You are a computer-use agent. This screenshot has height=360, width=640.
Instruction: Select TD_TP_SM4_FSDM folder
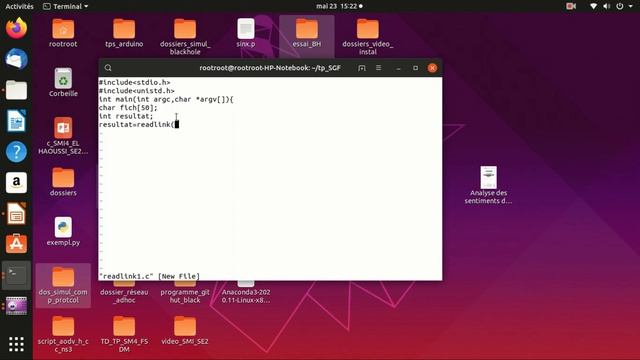124,335
